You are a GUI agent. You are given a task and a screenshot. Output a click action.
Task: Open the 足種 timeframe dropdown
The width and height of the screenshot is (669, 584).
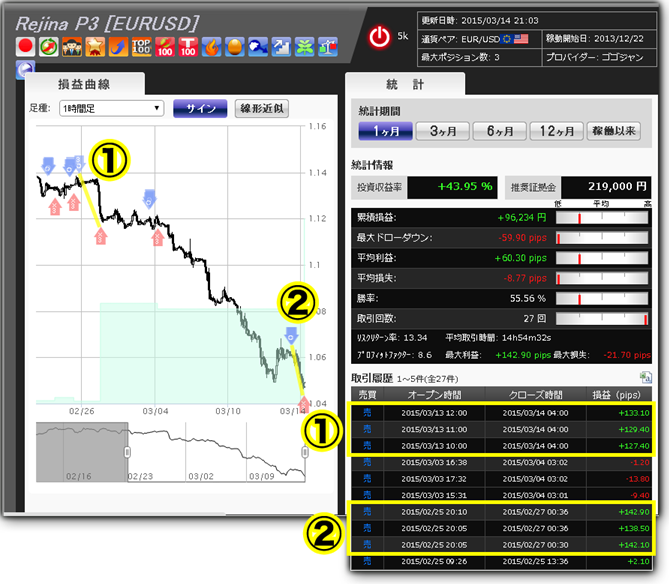tap(111, 109)
